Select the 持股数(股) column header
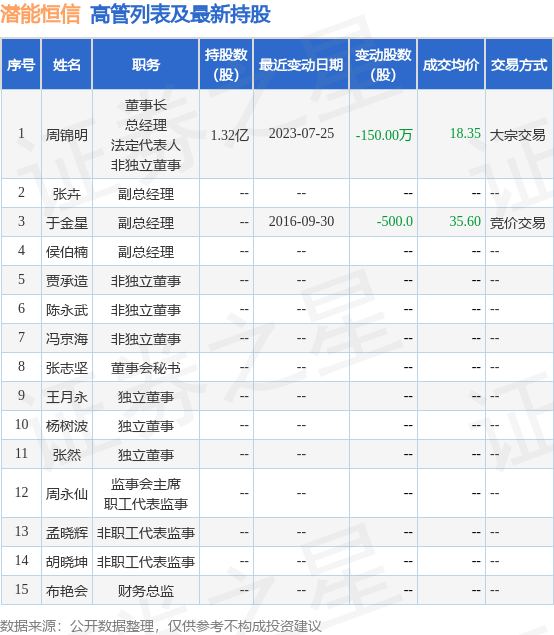The width and height of the screenshot is (554, 635). pos(226,64)
